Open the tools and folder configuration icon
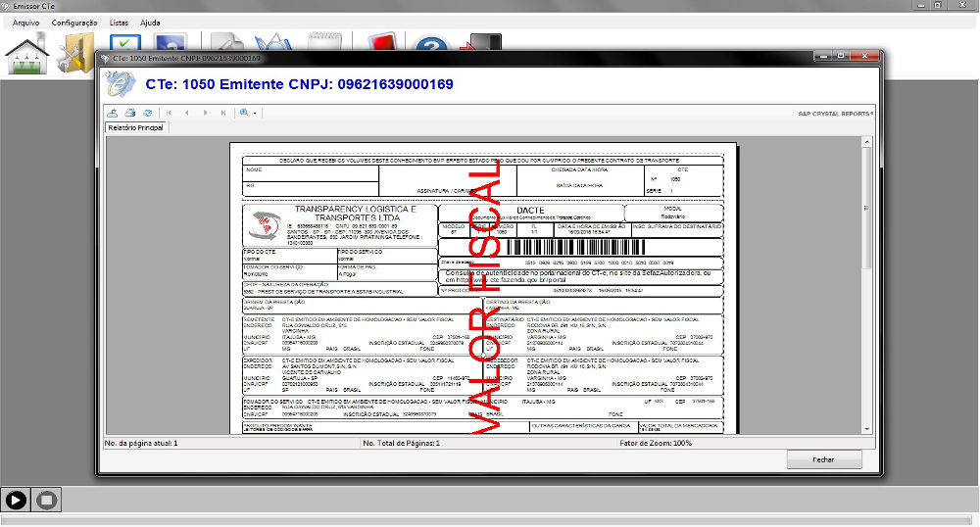This screenshot has height=527, width=980. [x=75, y=54]
